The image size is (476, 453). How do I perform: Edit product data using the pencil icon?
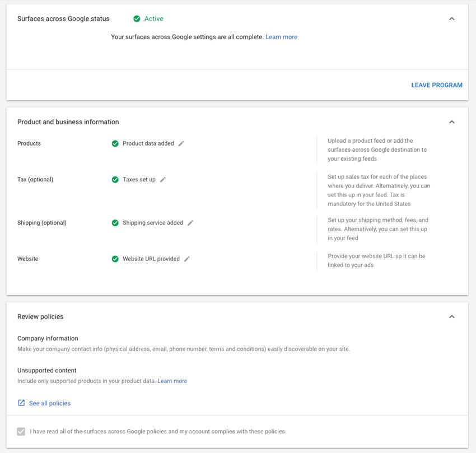tap(181, 144)
